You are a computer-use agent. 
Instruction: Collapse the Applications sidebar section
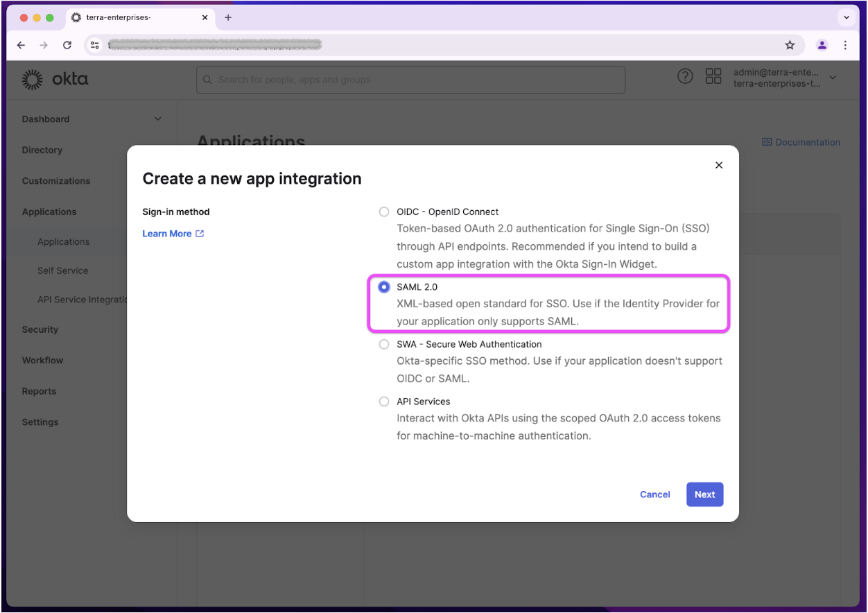point(49,212)
